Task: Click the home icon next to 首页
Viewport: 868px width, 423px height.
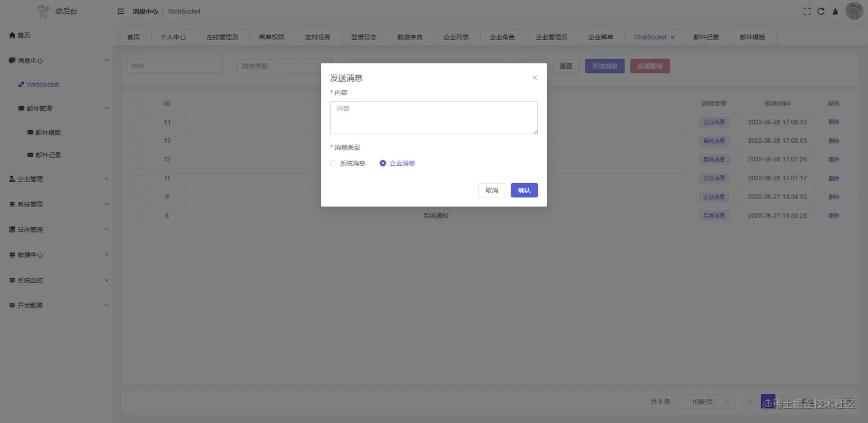Action: (13, 35)
